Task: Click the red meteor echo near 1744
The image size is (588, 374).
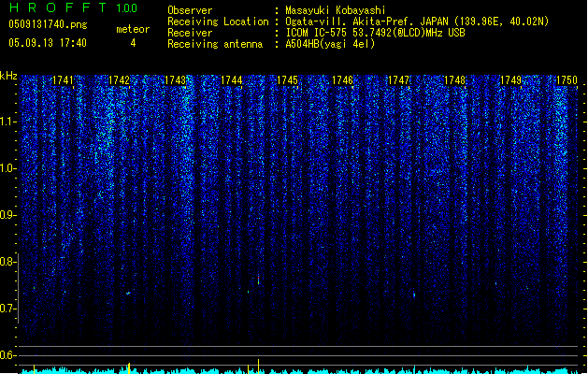Action: coord(258,280)
